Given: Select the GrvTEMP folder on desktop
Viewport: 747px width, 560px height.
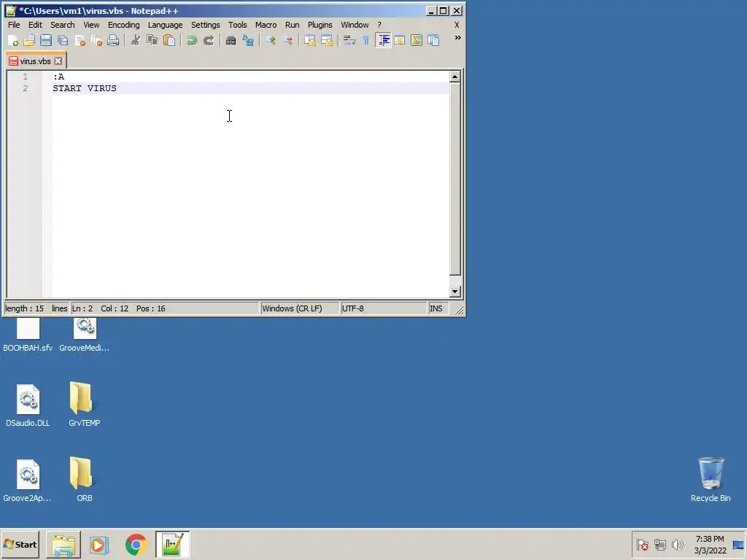Looking at the screenshot, I should tap(85, 404).
